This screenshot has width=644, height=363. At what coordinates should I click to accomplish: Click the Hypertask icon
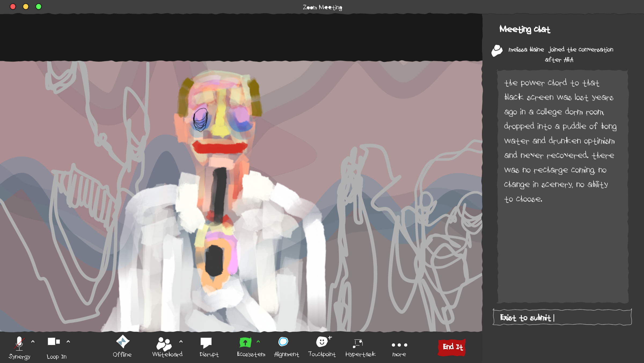click(x=358, y=343)
